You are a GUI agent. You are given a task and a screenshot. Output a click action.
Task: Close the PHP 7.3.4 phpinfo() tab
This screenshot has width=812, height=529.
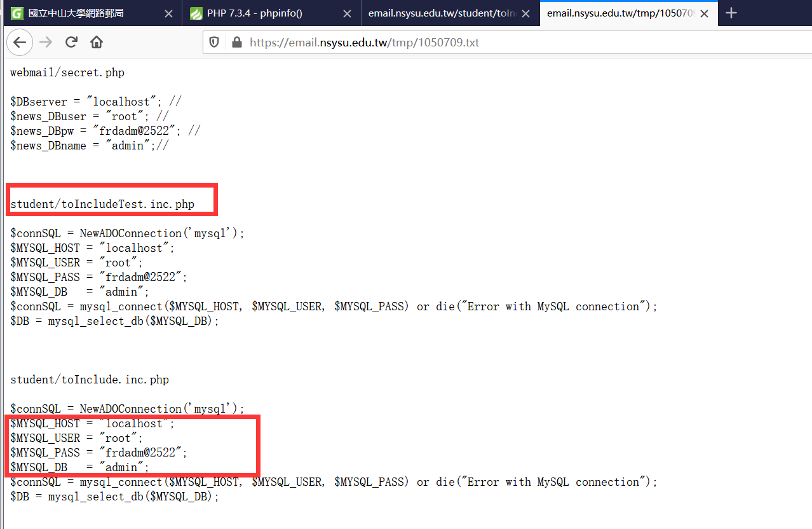coord(346,13)
